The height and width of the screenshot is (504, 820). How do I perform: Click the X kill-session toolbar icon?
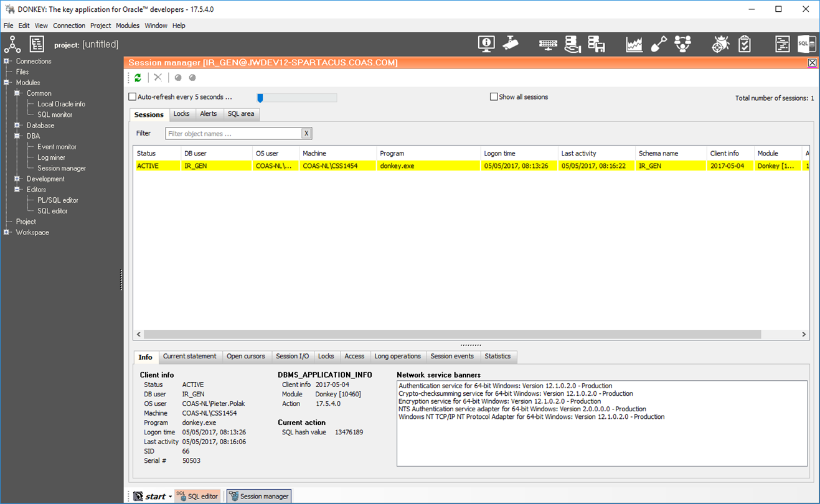coord(158,78)
